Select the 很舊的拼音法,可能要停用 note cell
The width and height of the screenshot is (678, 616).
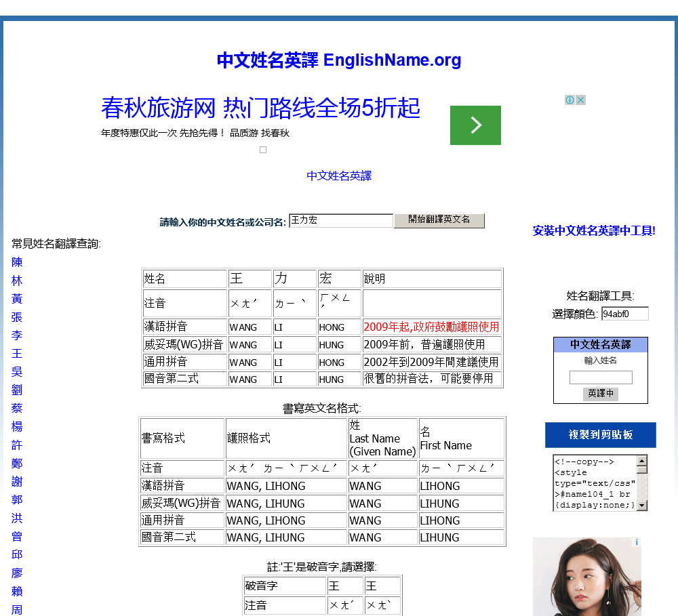(x=431, y=379)
